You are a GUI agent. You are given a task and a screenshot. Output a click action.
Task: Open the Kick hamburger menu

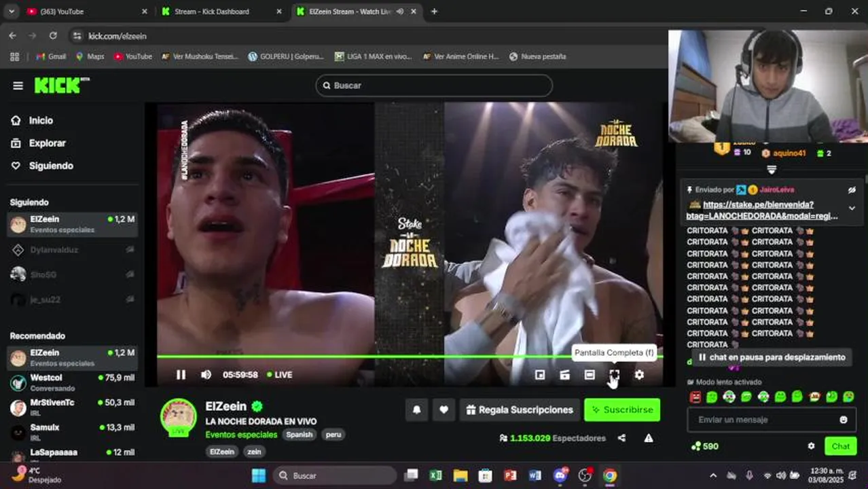tap(18, 86)
